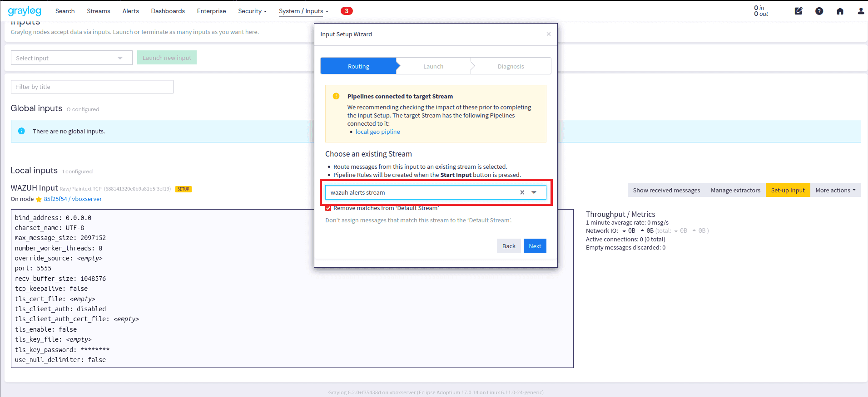Image resolution: width=868 pixels, height=397 pixels.
Task: Open the System / Inputs menu
Action: point(303,11)
